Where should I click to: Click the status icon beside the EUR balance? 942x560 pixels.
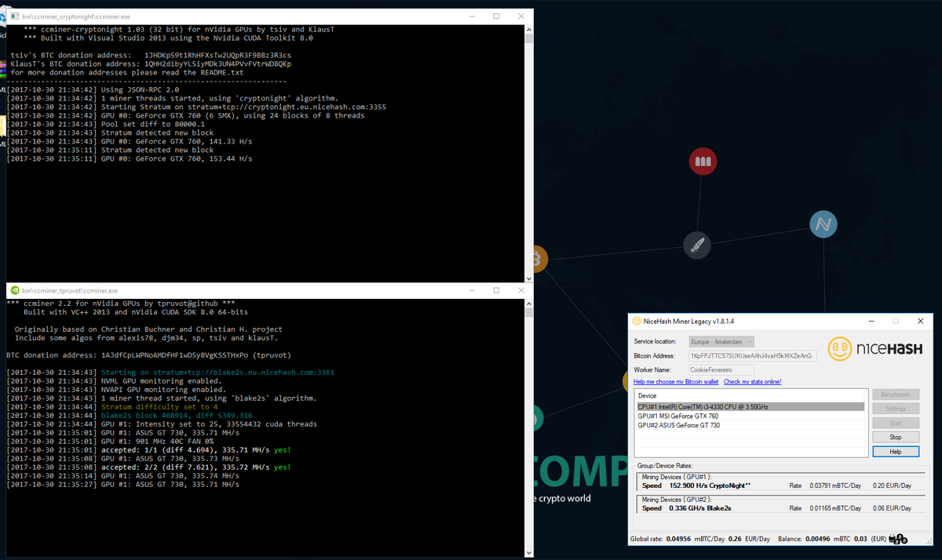tap(898, 539)
